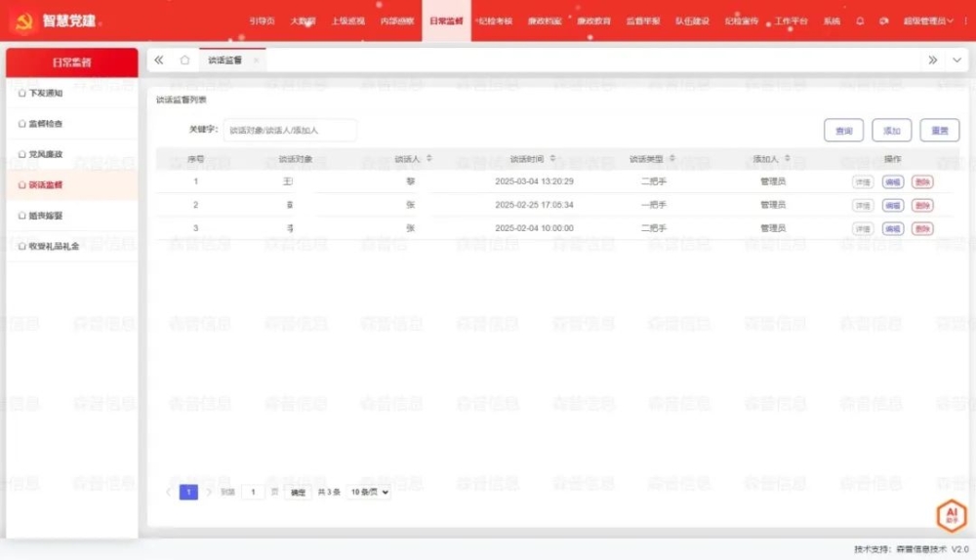
Task: Expand the tab options chevron dropdown
Action: [x=956, y=60]
